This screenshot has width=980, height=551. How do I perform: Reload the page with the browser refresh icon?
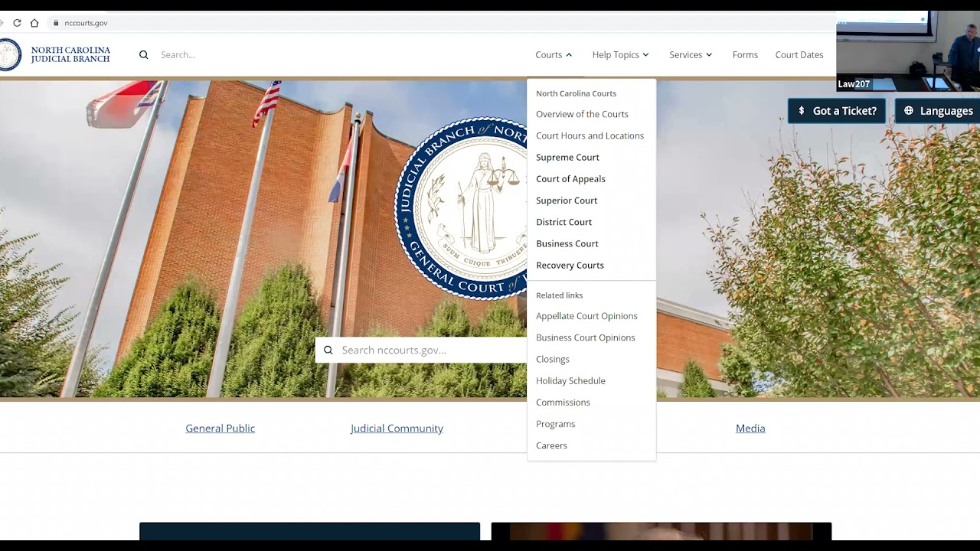point(17,23)
